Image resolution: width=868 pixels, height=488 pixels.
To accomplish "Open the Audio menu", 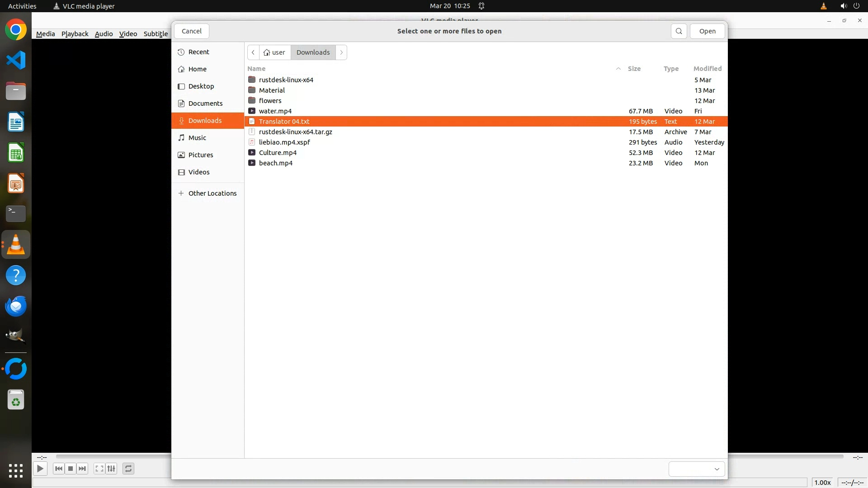I will click(104, 34).
